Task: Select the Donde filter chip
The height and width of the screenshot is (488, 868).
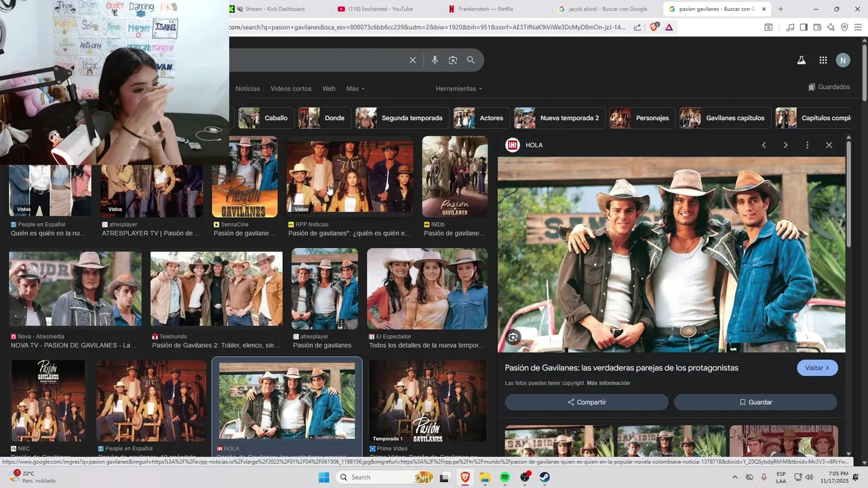Action: coord(324,118)
